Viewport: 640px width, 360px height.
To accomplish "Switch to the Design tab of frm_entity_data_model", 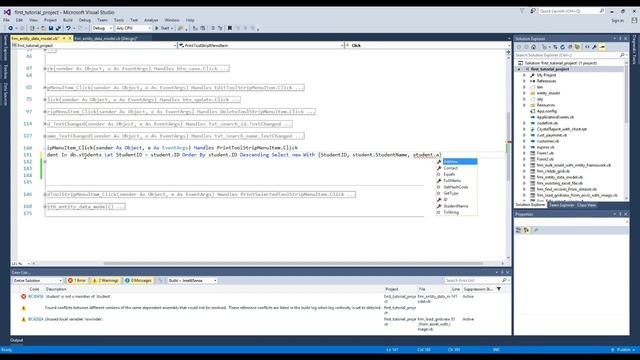I will point(106,38).
